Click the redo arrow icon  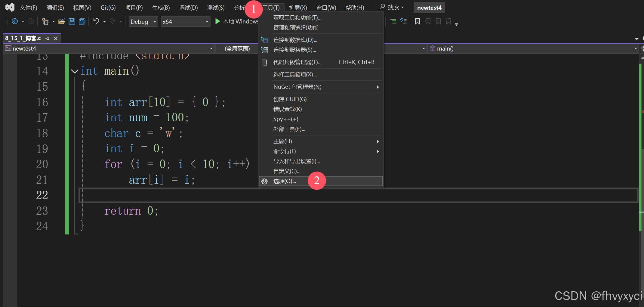(113, 21)
